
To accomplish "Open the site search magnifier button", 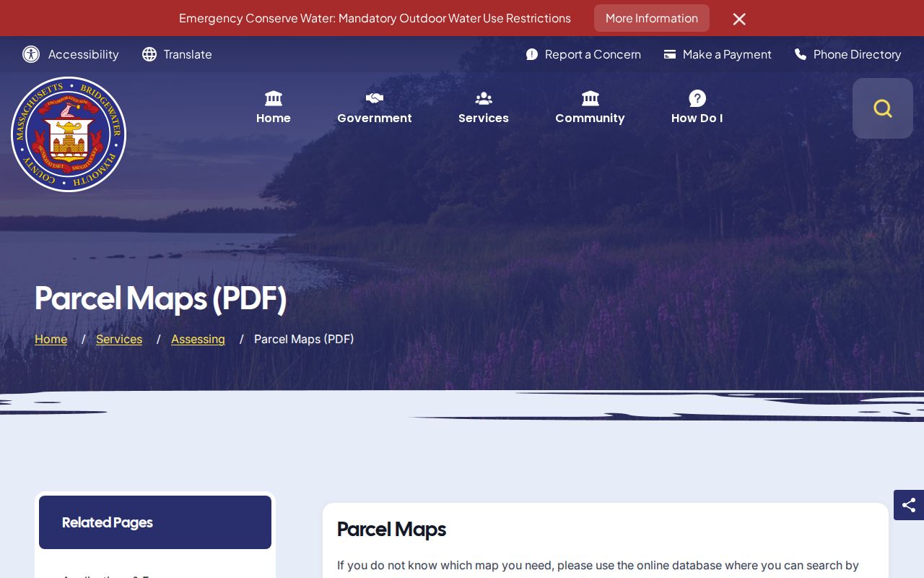I will tap(883, 108).
